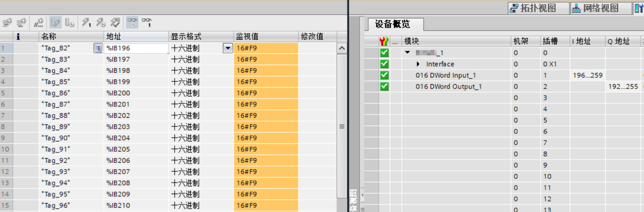Image resolution: width=644 pixels, height=212 pixels.
Task: Click the 192...255 Q address cell
Action: pyautogui.click(x=623, y=87)
